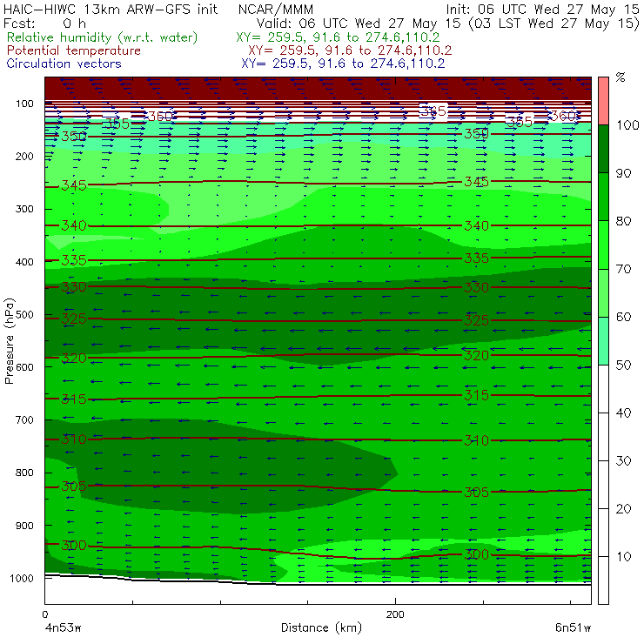
Task: Click the red 'Potential temperature' legend label
Action: (74, 50)
